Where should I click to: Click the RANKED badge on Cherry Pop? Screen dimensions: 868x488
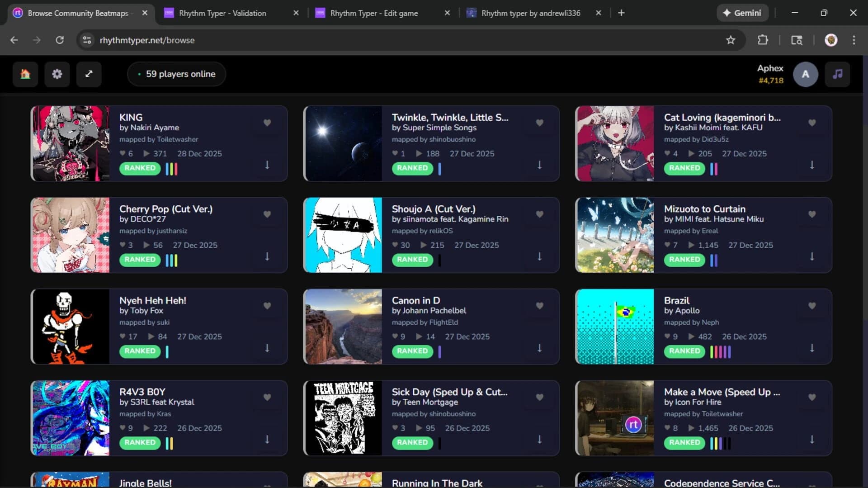point(140,260)
